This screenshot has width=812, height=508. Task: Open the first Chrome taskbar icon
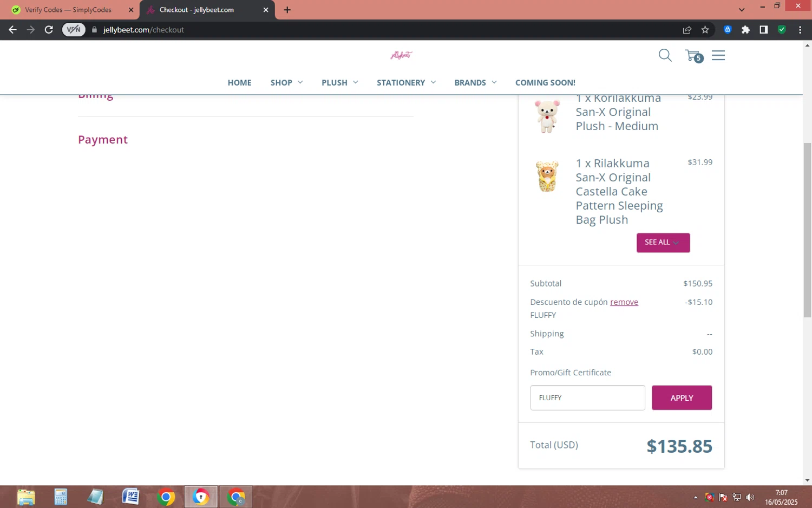[166, 497]
